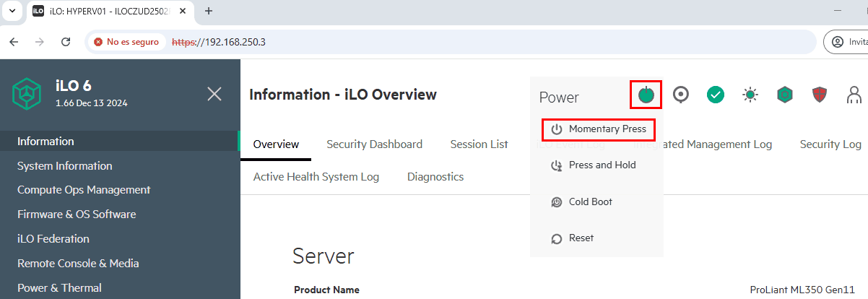
Task: Click the green checkmark health status icon
Action: click(715, 95)
